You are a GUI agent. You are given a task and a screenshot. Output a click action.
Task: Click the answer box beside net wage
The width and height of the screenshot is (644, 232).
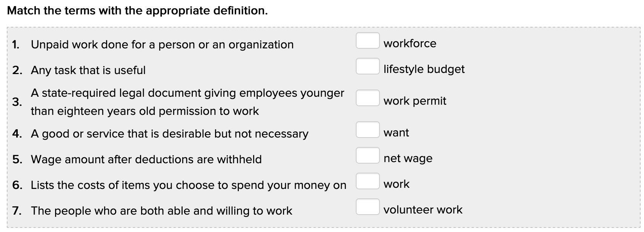[367, 156]
